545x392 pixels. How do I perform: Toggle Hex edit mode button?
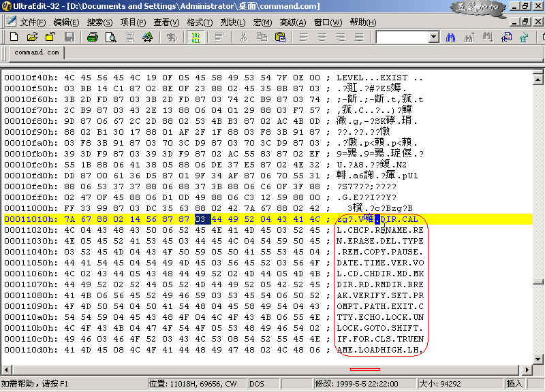point(194,37)
